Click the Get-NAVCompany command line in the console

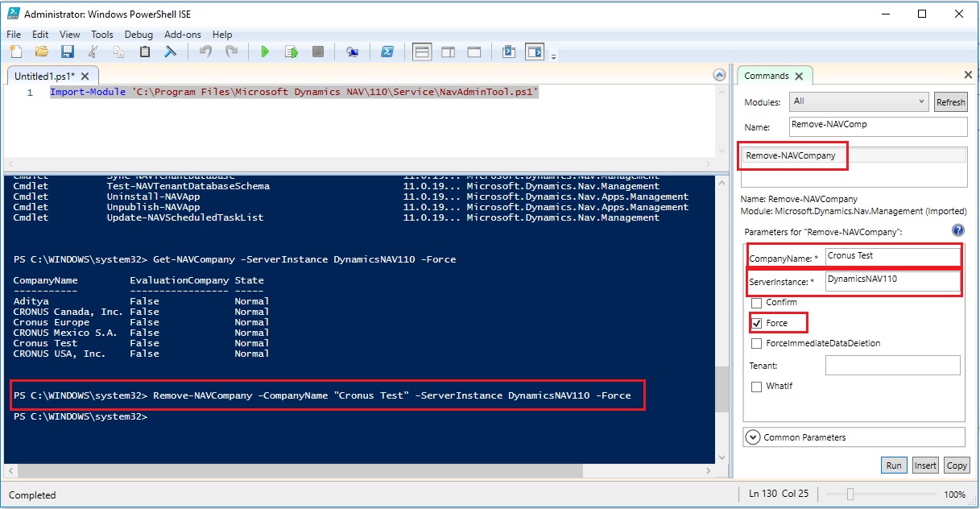coord(234,259)
